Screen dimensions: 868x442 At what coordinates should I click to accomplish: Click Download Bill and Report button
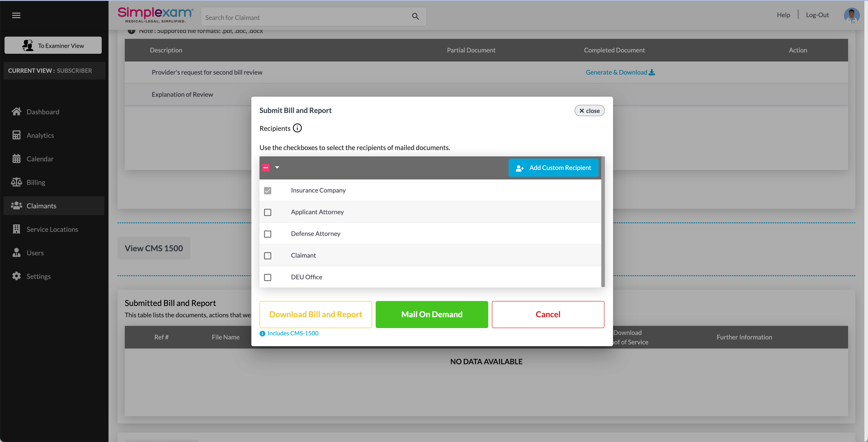315,314
